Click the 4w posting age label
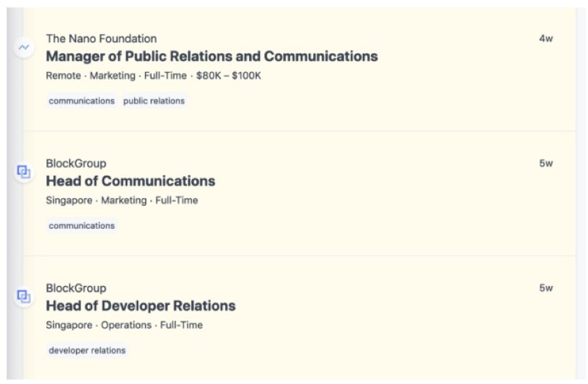This screenshot has width=588, height=384. coord(546,39)
